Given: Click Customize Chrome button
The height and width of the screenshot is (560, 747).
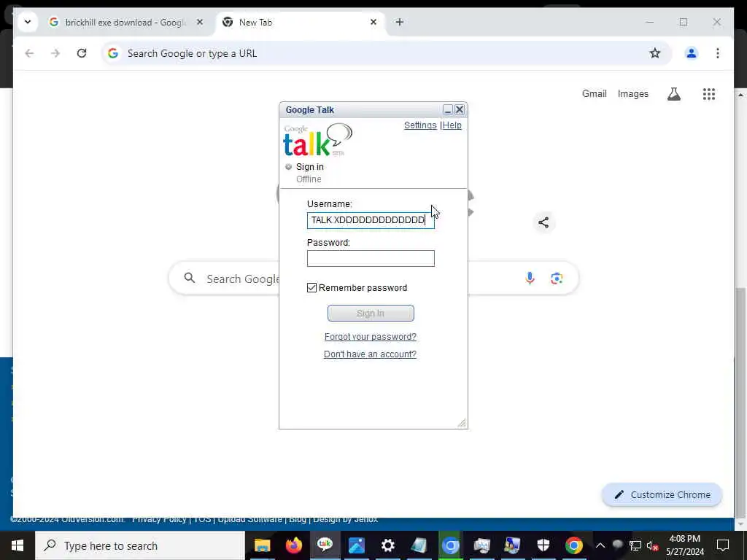Looking at the screenshot, I should [x=662, y=495].
